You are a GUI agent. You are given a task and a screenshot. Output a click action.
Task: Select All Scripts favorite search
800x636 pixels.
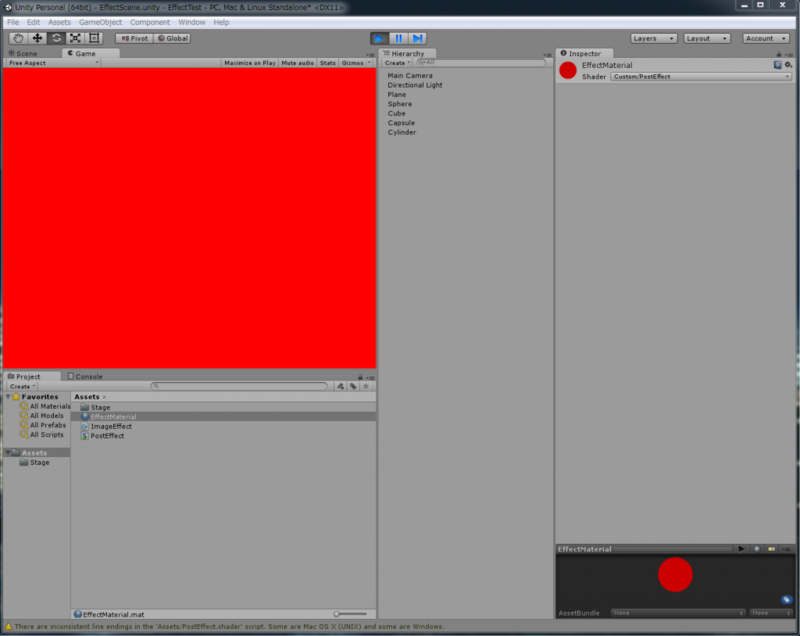point(41,435)
